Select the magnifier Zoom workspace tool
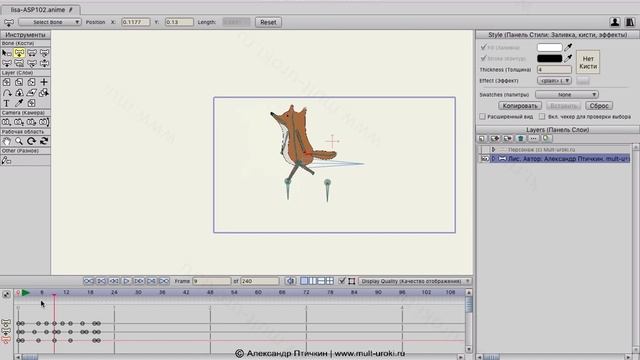 19,141
